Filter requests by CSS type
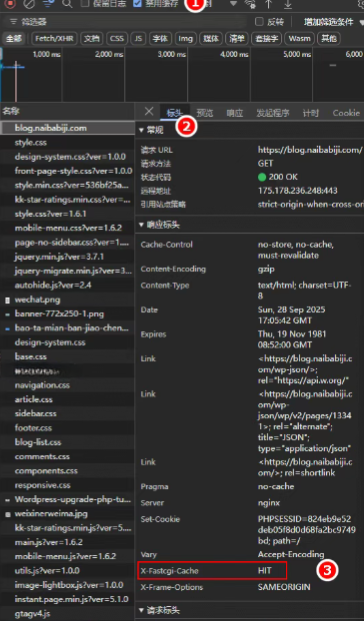 tap(116, 38)
